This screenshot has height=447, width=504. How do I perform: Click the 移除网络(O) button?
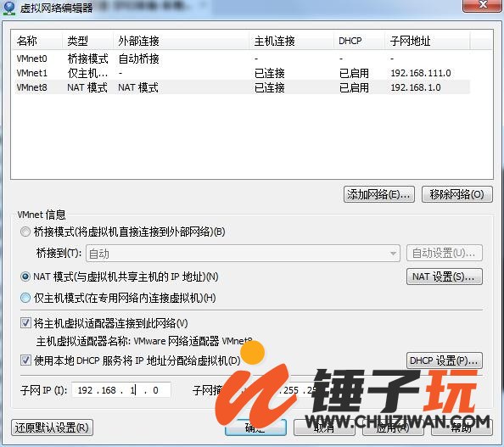456,194
